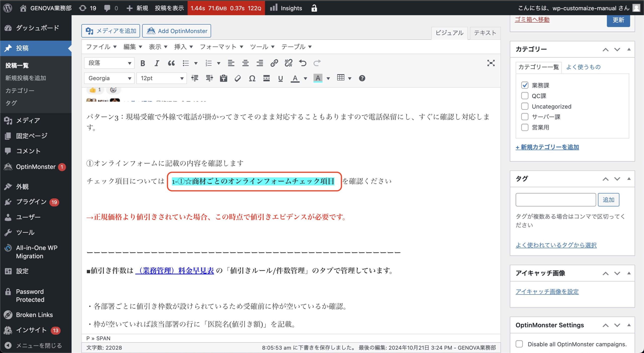Click the underline formatting icon
The width and height of the screenshot is (644, 353).
point(280,78)
